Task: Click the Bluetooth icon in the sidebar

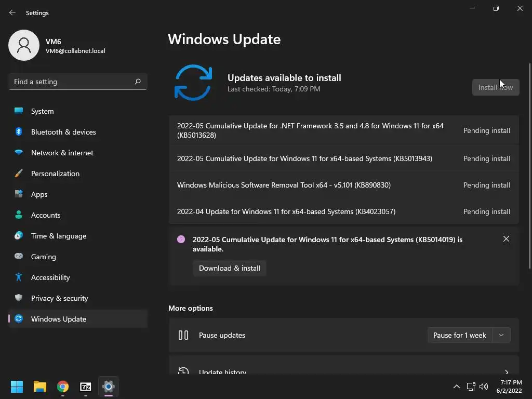Action: pos(19,131)
